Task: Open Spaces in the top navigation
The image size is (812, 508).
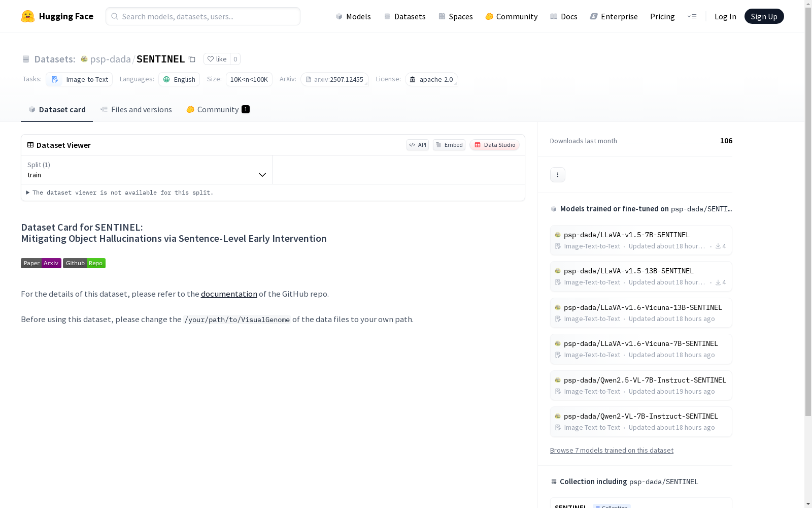Action: pos(456,16)
